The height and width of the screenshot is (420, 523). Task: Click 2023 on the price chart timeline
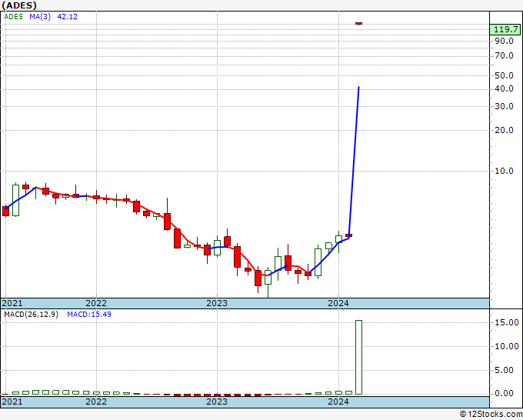pos(217,303)
